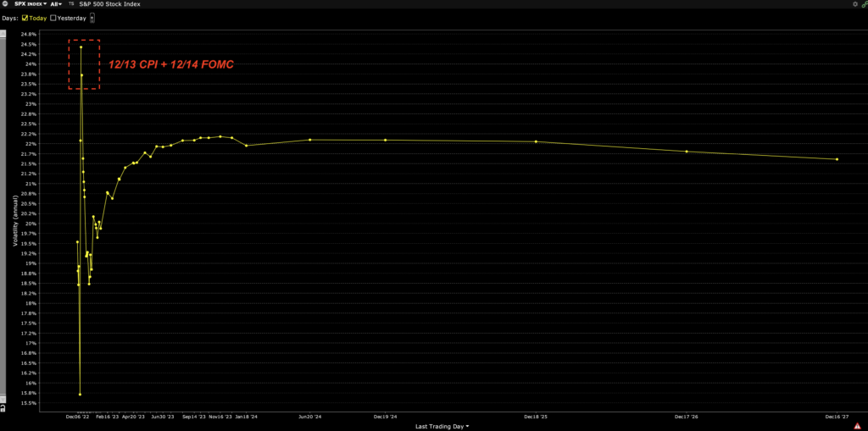Open the All dropdown

[58, 4]
